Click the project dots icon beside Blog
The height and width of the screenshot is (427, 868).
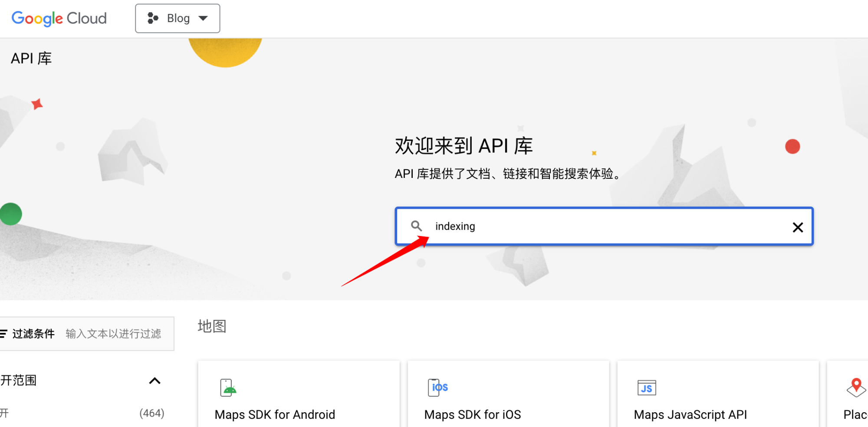click(153, 18)
